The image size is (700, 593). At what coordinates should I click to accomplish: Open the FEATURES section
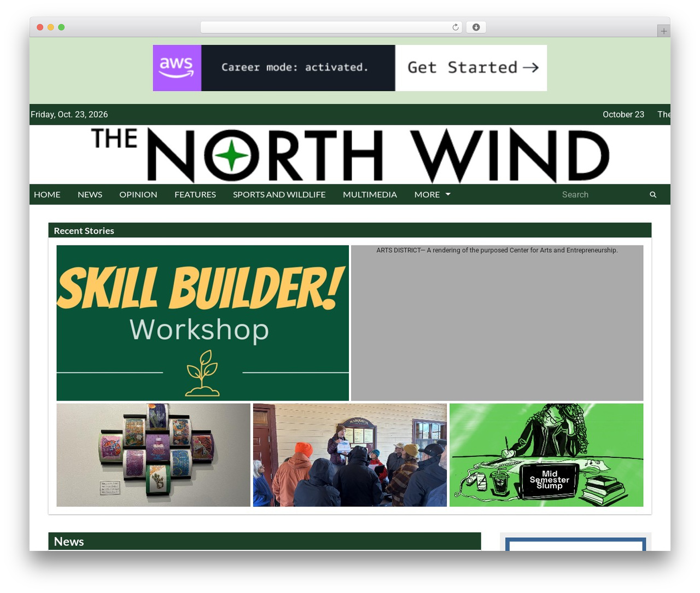[x=195, y=194]
